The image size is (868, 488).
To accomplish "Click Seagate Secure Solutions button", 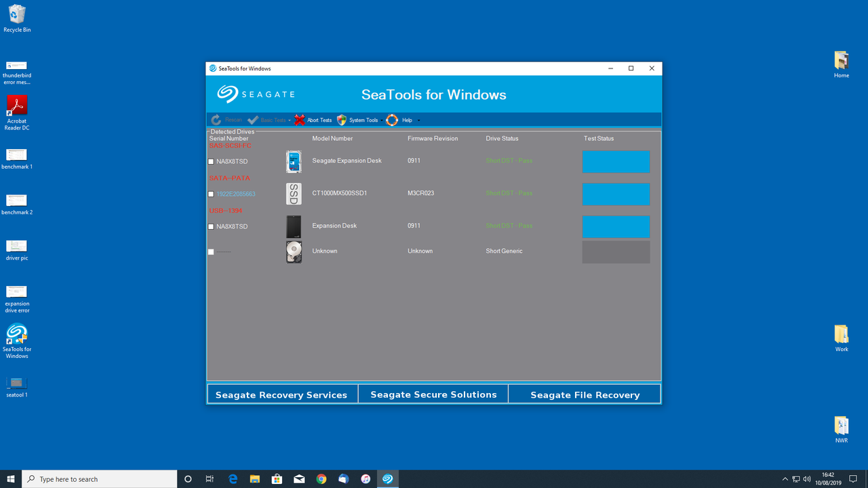I will [x=433, y=394].
